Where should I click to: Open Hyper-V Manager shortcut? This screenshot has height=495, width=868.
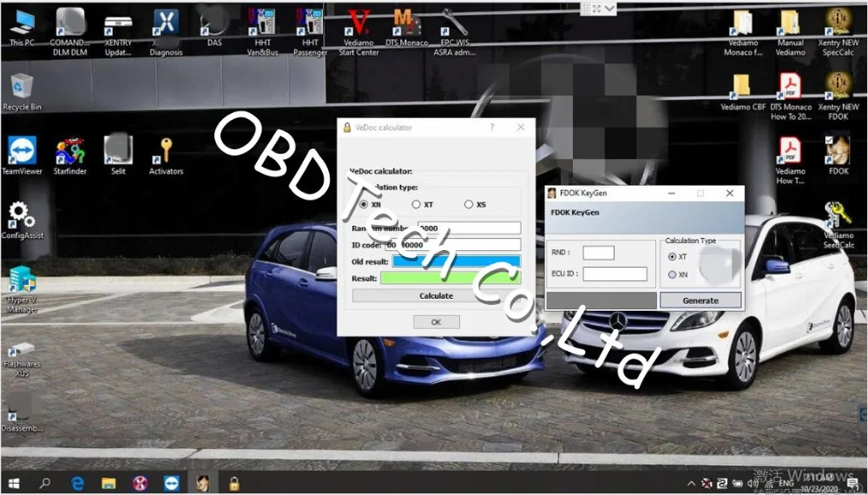pos(23,289)
